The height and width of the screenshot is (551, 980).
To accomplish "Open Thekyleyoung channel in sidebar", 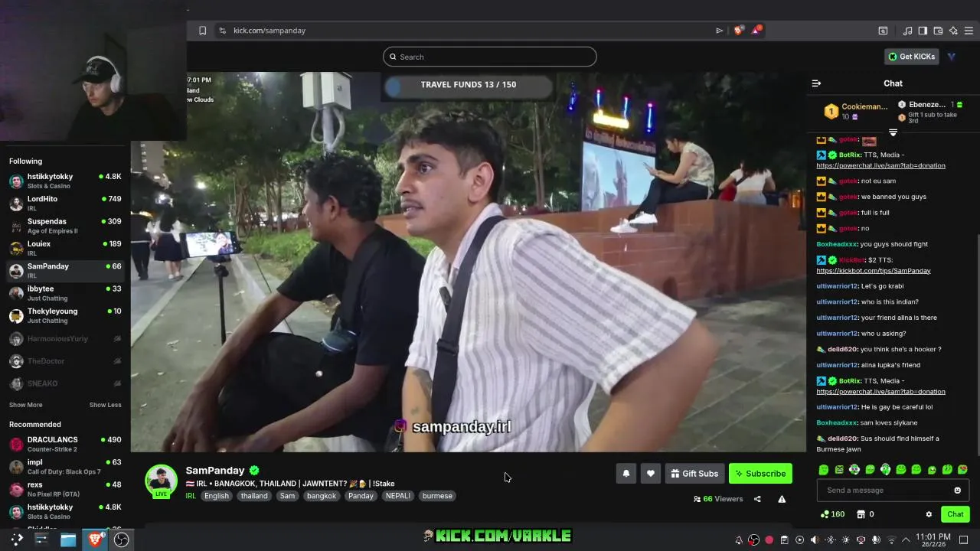I will click(65, 315).
